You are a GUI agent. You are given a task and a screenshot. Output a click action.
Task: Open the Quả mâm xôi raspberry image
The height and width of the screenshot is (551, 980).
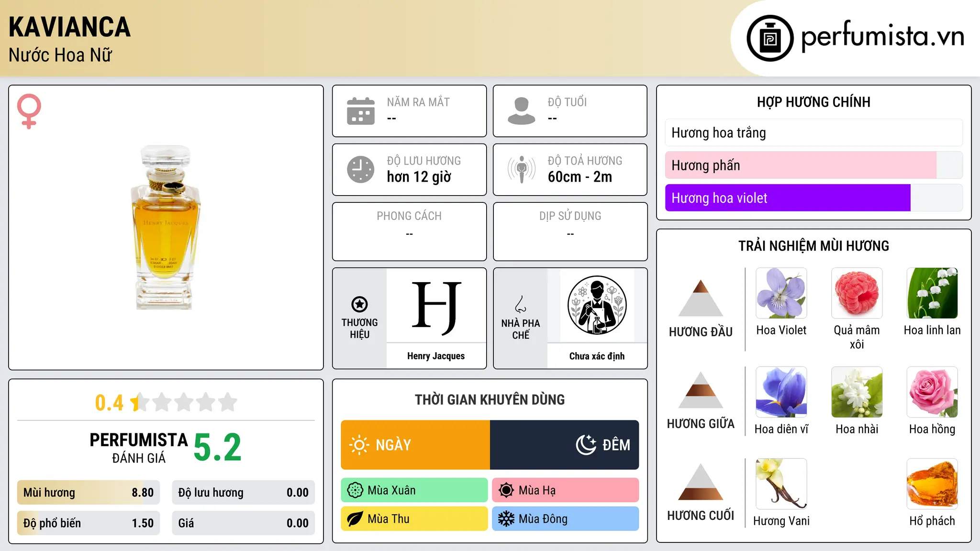pyautogui.click(x=857, y=293)
